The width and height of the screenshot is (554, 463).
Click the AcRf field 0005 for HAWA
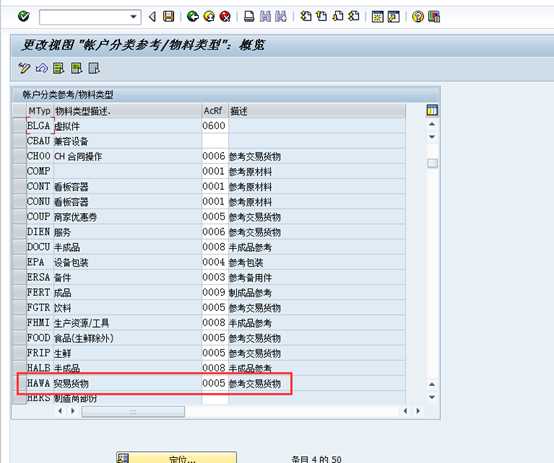point(215,383)
